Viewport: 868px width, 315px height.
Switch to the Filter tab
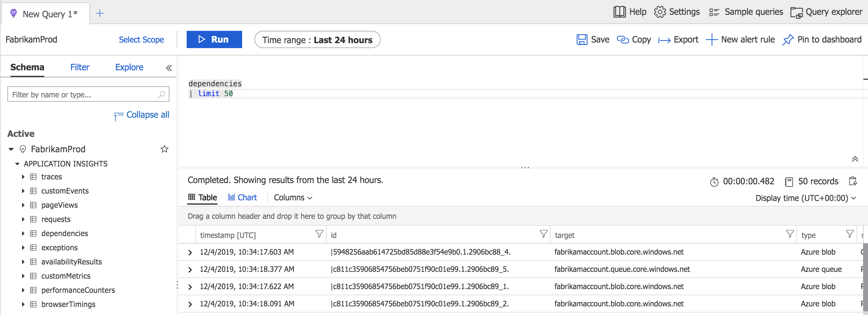[79, 67]
